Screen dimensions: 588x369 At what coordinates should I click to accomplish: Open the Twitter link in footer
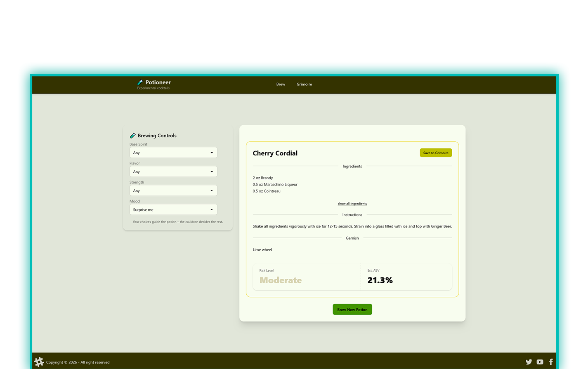click(x=529, y=362)
